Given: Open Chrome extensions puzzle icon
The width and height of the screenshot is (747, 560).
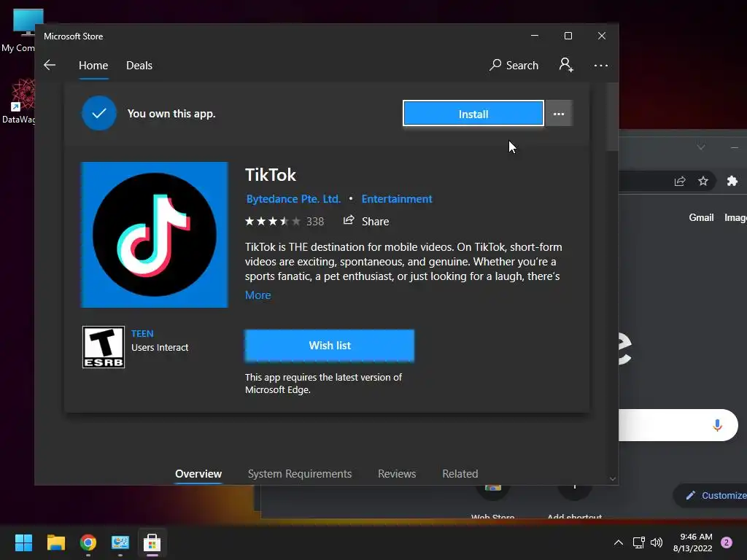Looking at the screenshot, I should click(732, 181).
